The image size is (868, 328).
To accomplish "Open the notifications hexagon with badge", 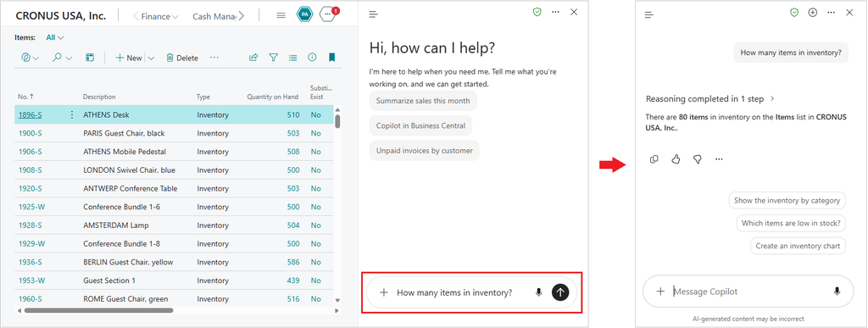I will (328, 14).
